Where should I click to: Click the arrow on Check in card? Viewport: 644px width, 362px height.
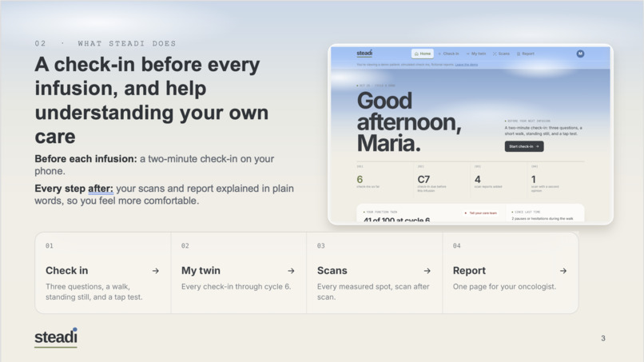tap(156, 271)
